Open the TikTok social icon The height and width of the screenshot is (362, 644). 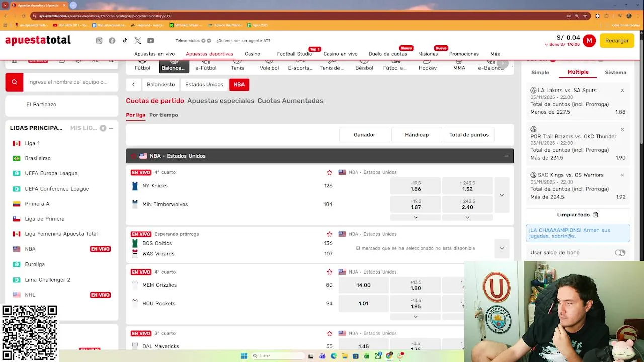pos(125,41)
